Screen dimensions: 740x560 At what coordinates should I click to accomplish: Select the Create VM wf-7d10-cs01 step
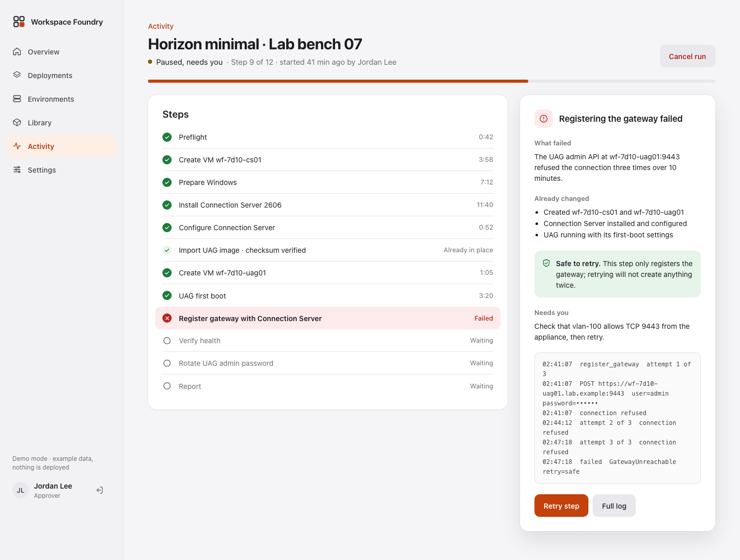click(x=328, y=160)
